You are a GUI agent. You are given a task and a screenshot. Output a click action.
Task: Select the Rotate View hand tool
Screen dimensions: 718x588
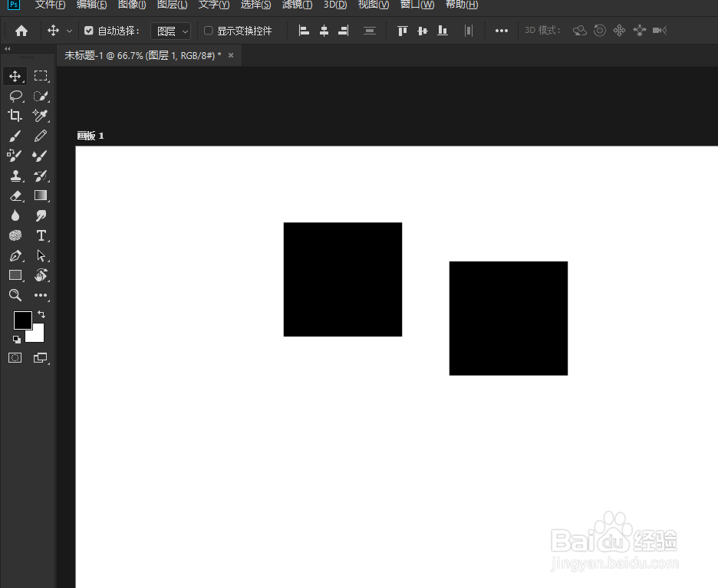41,275
